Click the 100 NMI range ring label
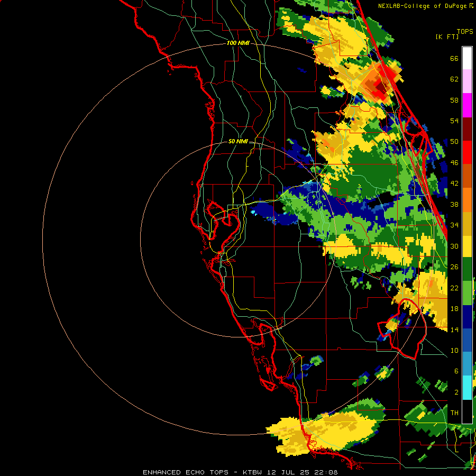Screen dimensions: 476x476 click(238, 43)
